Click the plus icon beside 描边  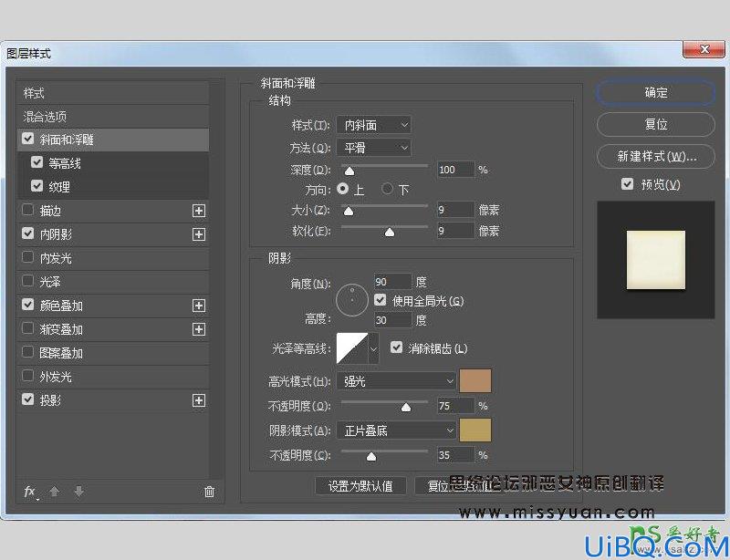pyautogui.click(x=199, y=211)
